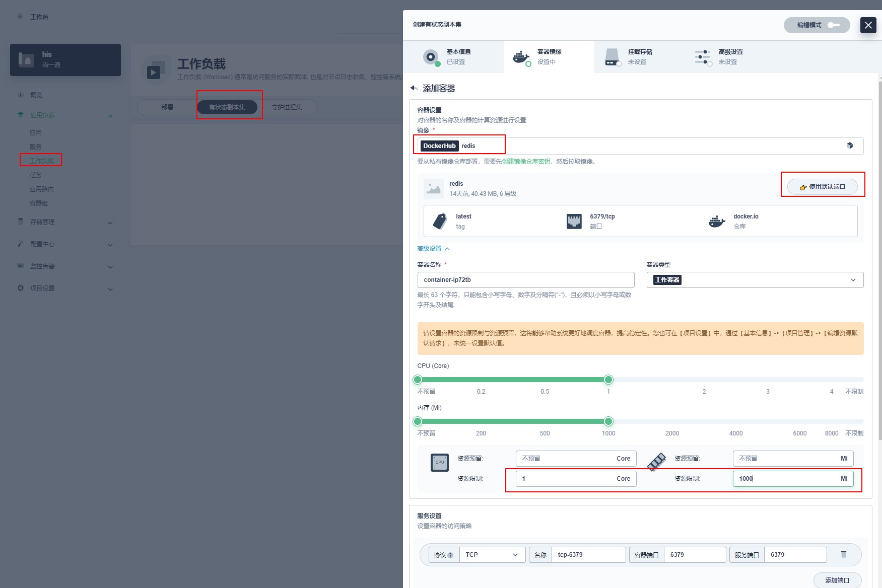Screen dimensions: 882x588
Task: Click the 服务端口 field 6379
Action: [x=795, y=555]
